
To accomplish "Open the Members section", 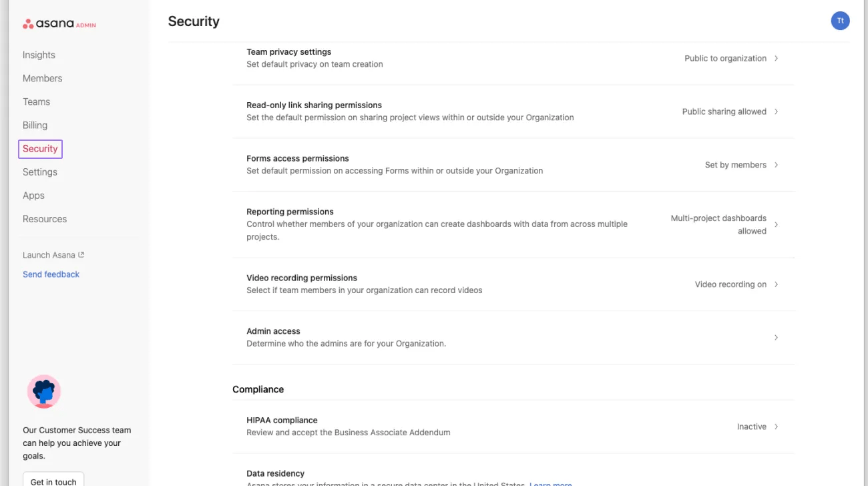I will (x=42, y=78).
